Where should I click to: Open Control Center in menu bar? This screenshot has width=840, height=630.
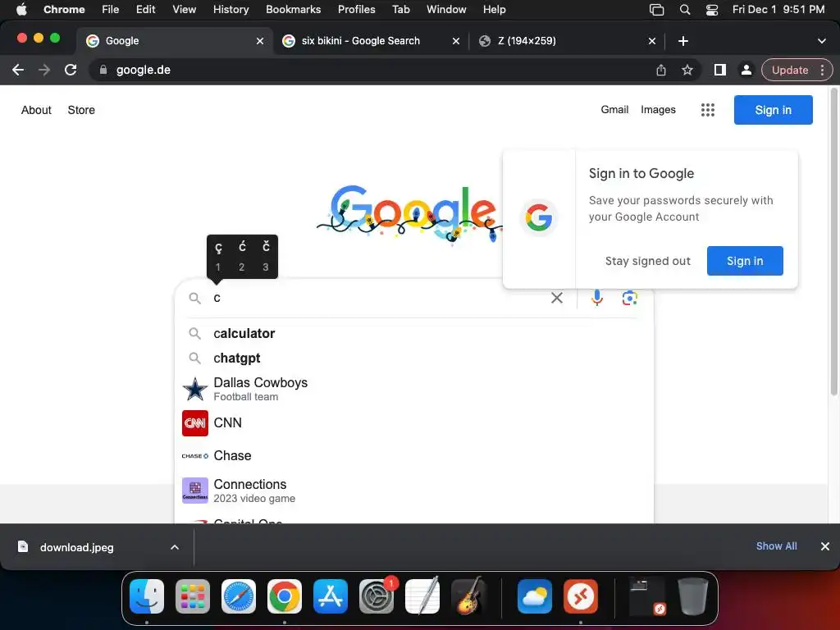(x=712, y=10)
